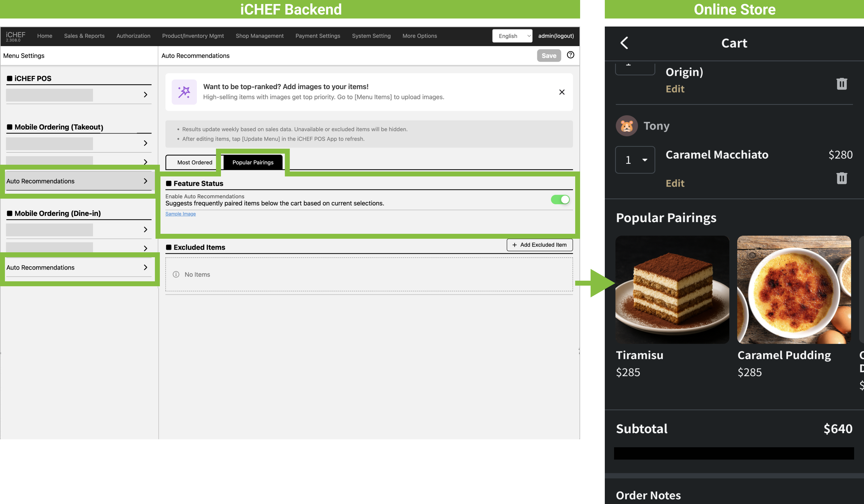Dismiss the top-ranked images banner
Screen dimensions: 864x504
(562, 92)
